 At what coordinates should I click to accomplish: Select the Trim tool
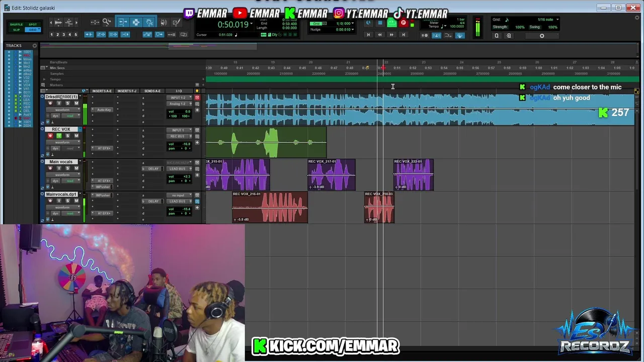tap(123, 22)
